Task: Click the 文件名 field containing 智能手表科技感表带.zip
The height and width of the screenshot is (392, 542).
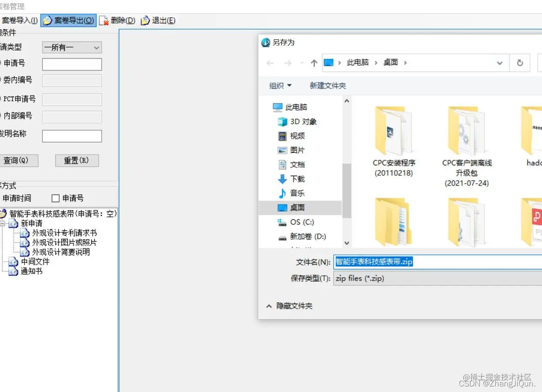Action: (437, 262)
